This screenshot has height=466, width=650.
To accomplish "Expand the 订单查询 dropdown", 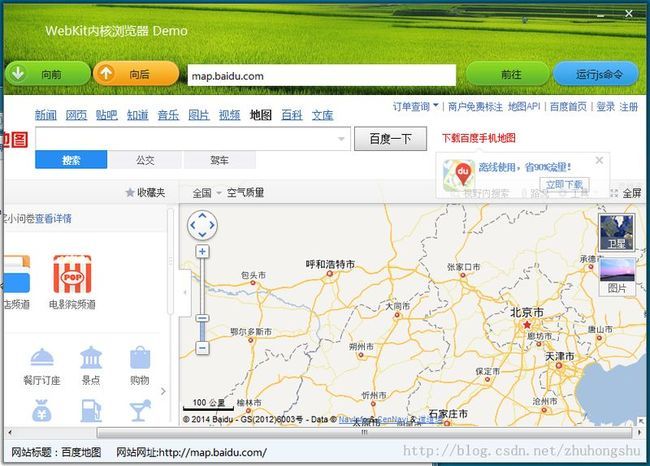I will click(x=415, y=107).
